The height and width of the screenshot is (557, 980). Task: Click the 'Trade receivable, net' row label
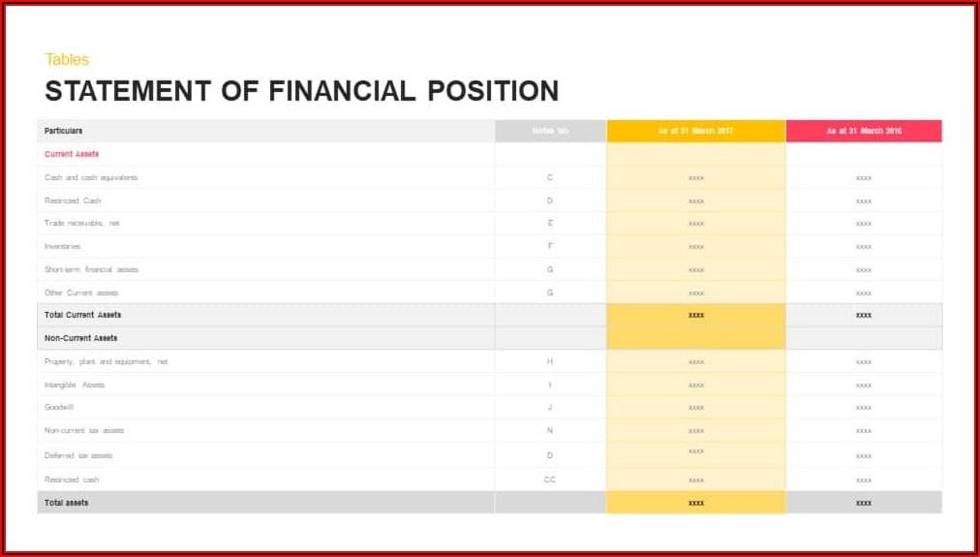click(82, 224)
